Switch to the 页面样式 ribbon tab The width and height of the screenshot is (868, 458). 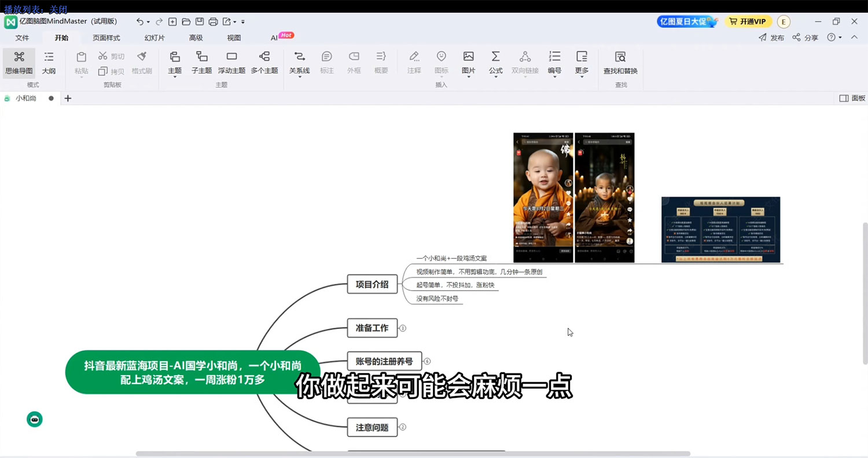106,38
